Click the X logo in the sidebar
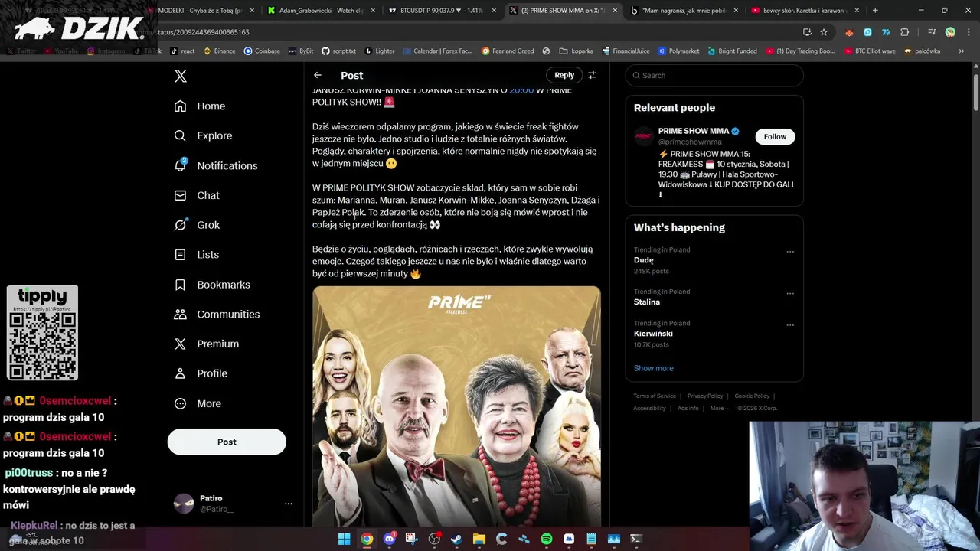 180,76
